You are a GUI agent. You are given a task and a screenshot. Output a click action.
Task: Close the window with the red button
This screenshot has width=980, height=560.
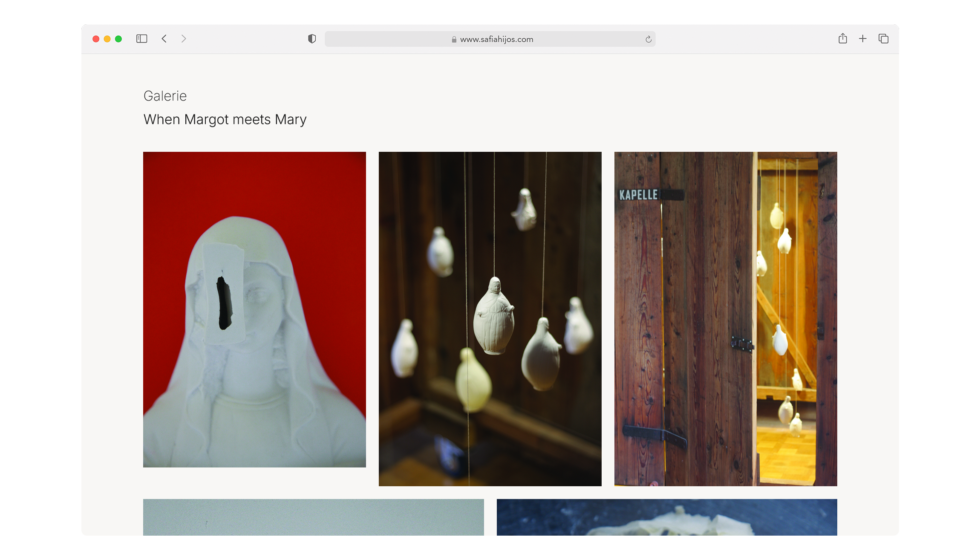tap(96, 39)
